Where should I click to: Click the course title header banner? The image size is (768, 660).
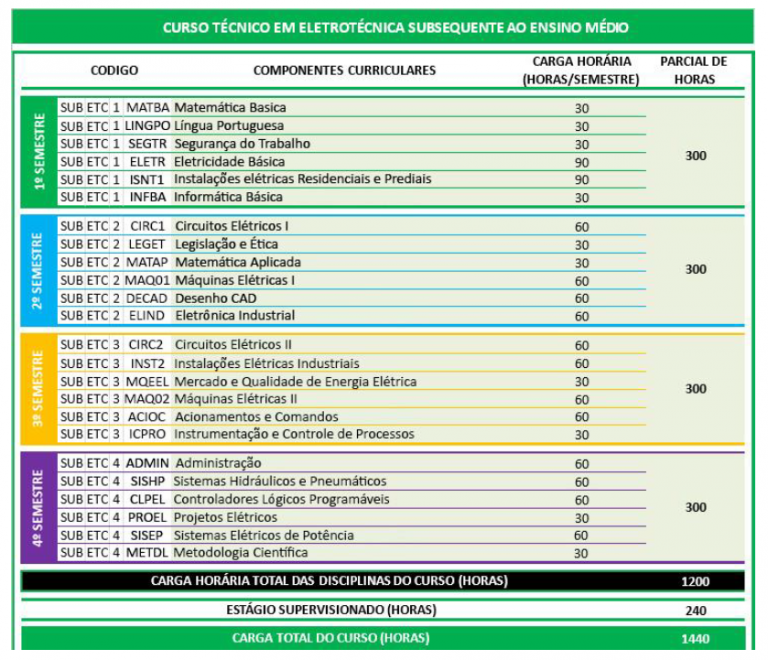(383, 27)
